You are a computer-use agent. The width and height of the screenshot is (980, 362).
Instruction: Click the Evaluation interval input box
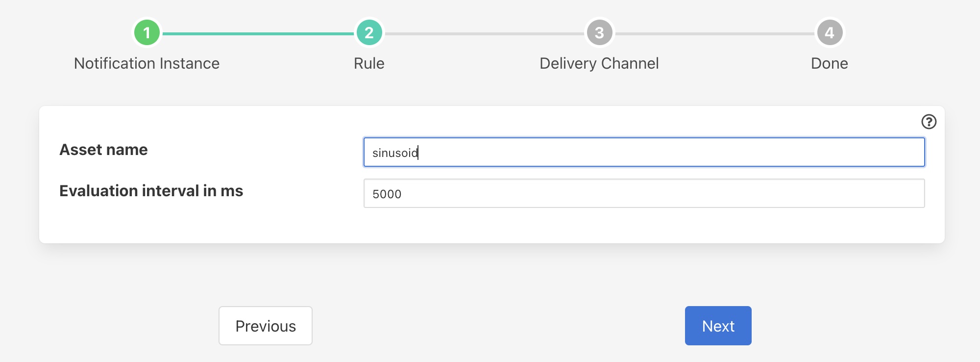pyautogui.click(x=644, y=193)
